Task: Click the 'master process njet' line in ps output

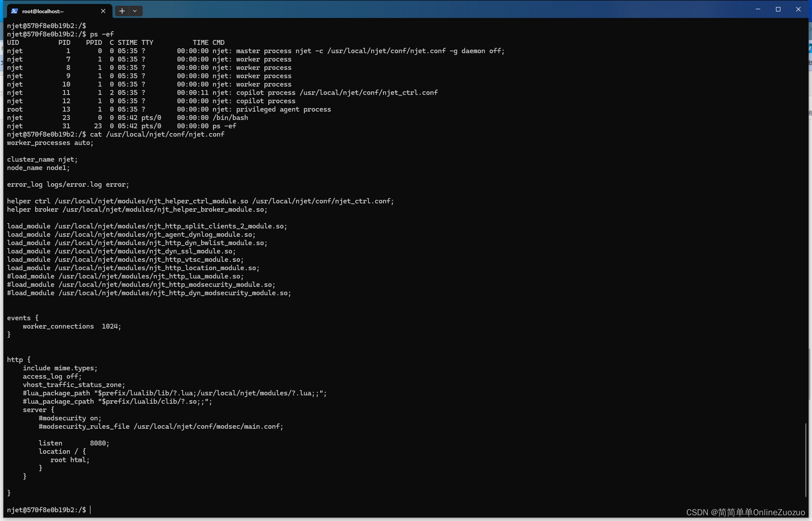Action: [x=256, y=51]
